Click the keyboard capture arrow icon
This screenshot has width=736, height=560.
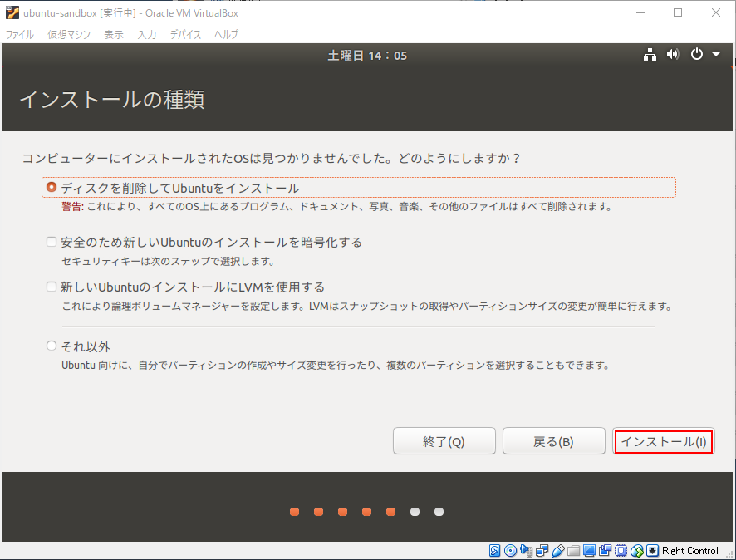click(x=652, y=550)
